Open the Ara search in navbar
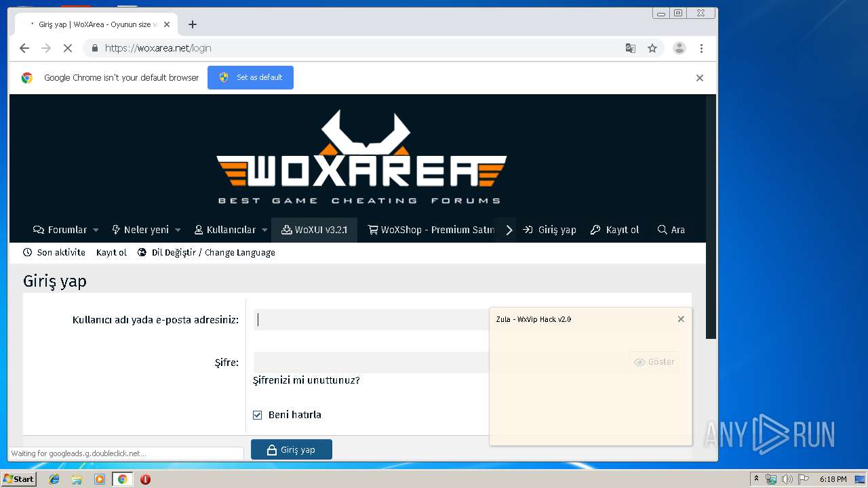The width and height of the screenshot is (868, 488). coord(671,230)
